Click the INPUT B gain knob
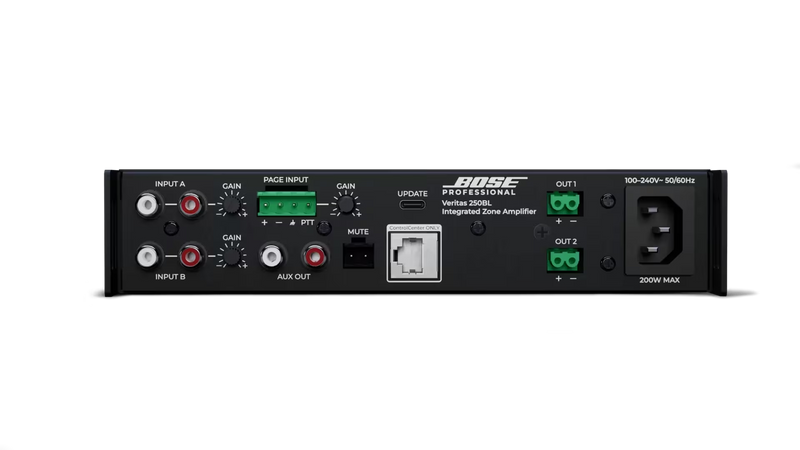Image resolution: width=800 pixels, height=450 pixels. (232, 257)
